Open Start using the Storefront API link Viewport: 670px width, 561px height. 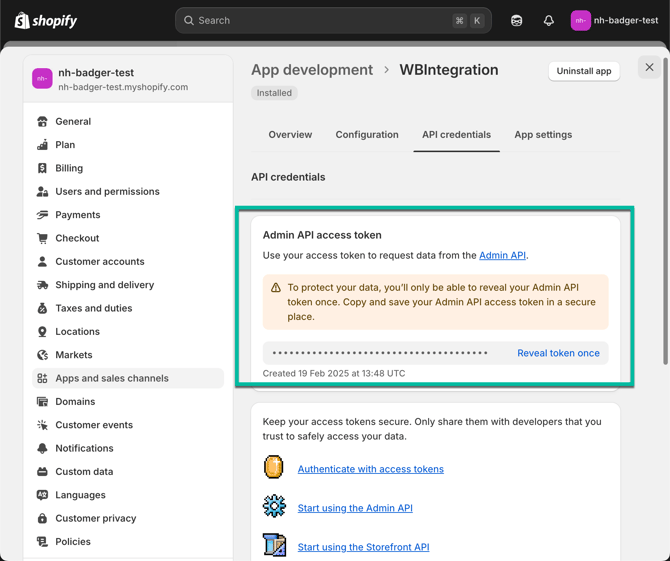point(363,547)
